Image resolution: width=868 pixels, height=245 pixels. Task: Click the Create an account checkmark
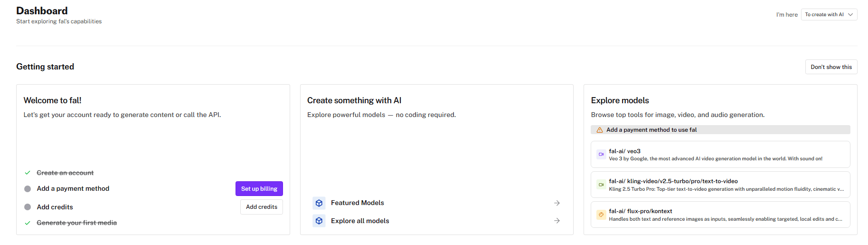click(x=28, y=173)
